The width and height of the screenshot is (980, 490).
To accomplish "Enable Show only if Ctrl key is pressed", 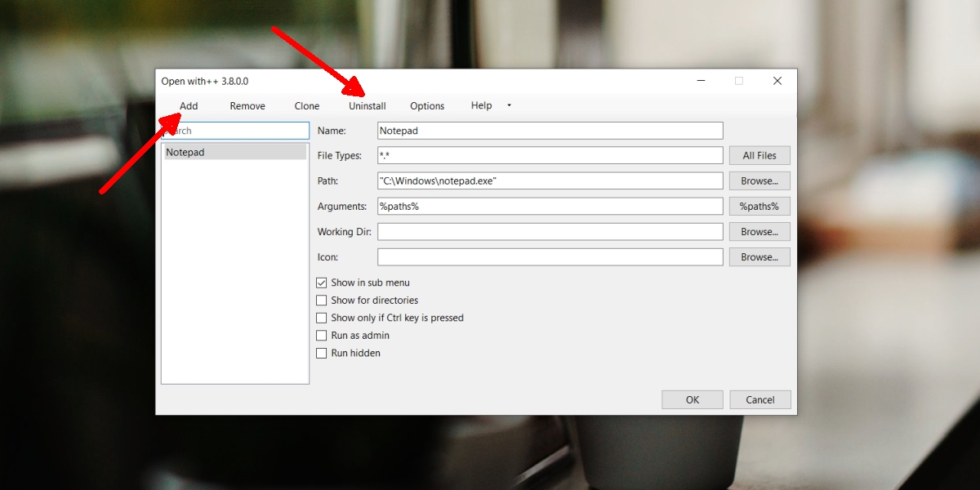I will click(321, 318).
